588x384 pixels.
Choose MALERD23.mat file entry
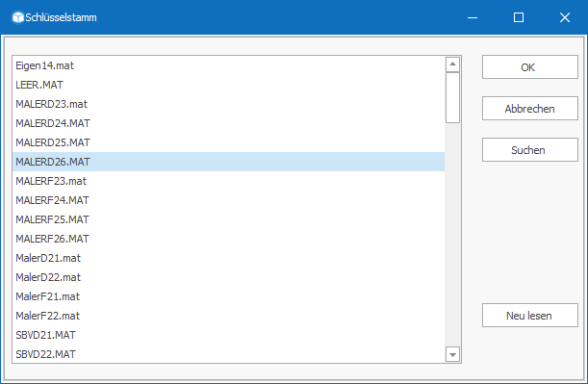[x=229, y=104]
